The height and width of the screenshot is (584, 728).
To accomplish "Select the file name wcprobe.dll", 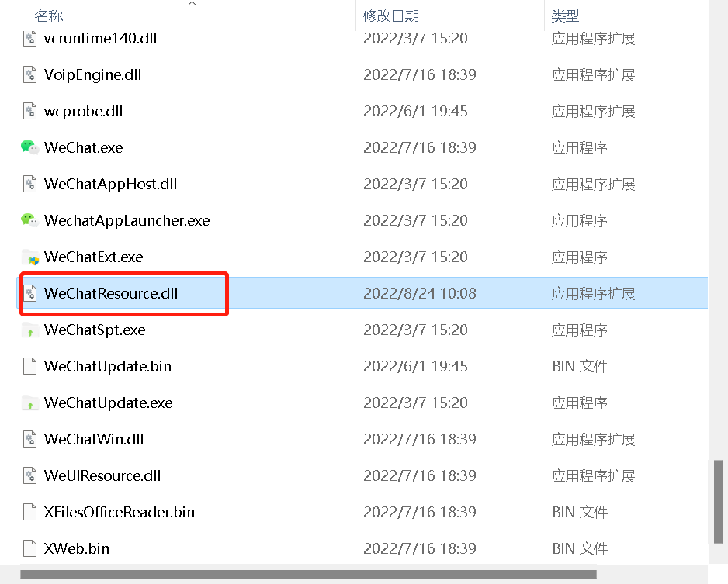I will (x=84, y=111).
